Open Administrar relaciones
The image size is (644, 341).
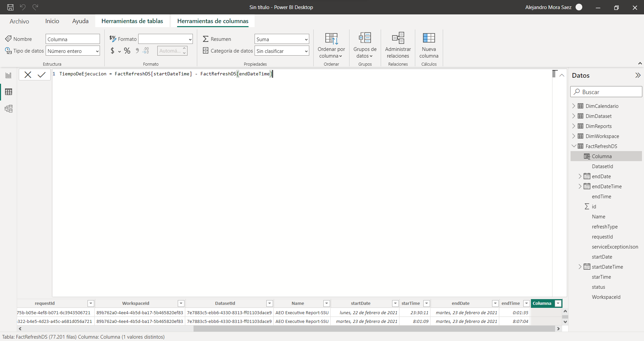click(x=398, y=46)
